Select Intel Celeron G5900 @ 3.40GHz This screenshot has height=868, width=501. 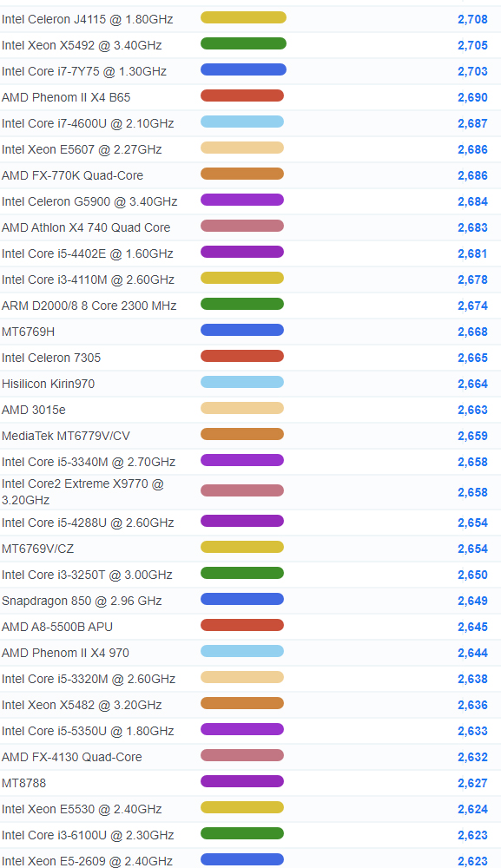(x=89, y=201)
